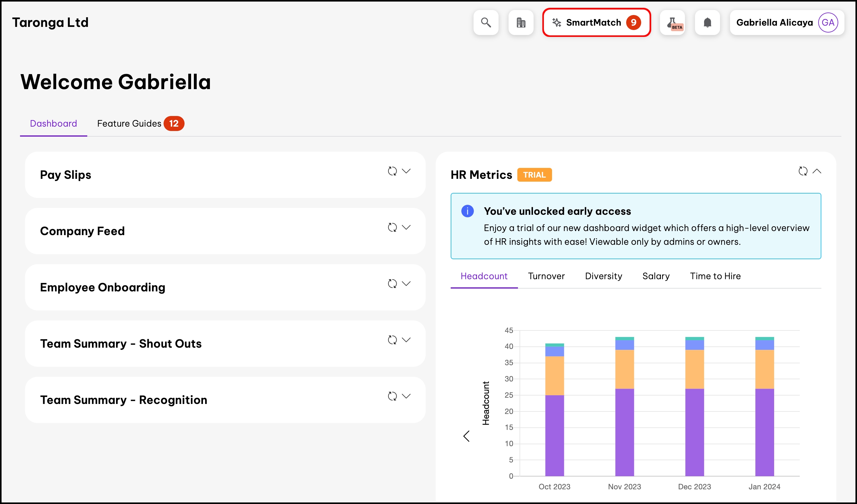Image resolution: width=857 pixels, height=504 pixels.
Task: Go to previous chart period arrow
Action: pyautogui.click(x=466, y=436)
